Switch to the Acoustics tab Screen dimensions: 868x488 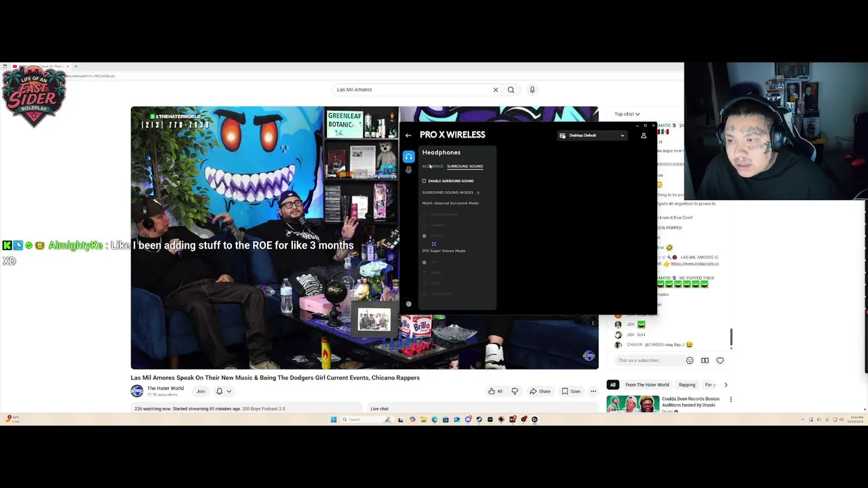433,166
